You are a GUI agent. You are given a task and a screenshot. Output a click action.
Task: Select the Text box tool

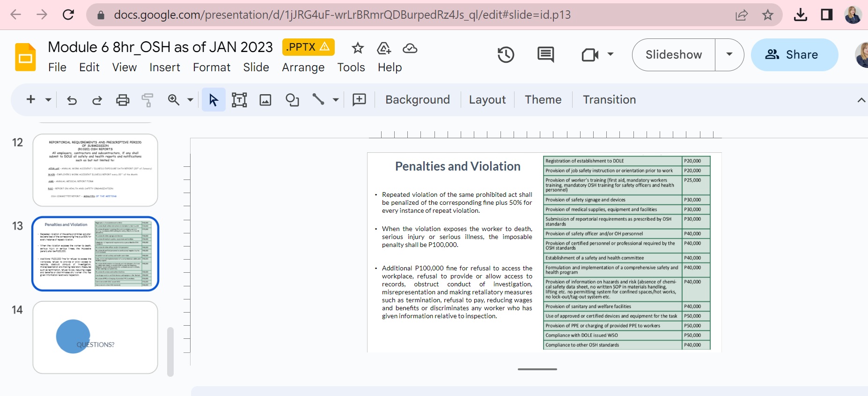click(x=239, y=100)
